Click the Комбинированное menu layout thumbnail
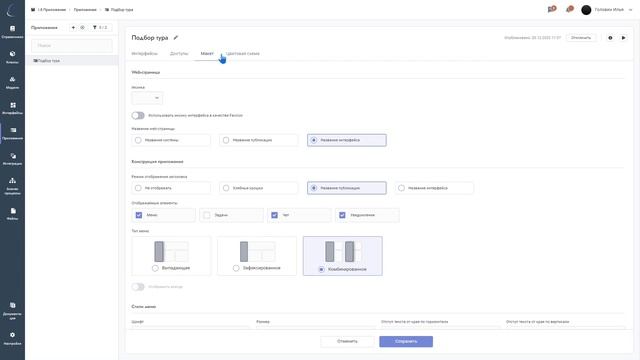The image size is (640, 360). (343, 251)
